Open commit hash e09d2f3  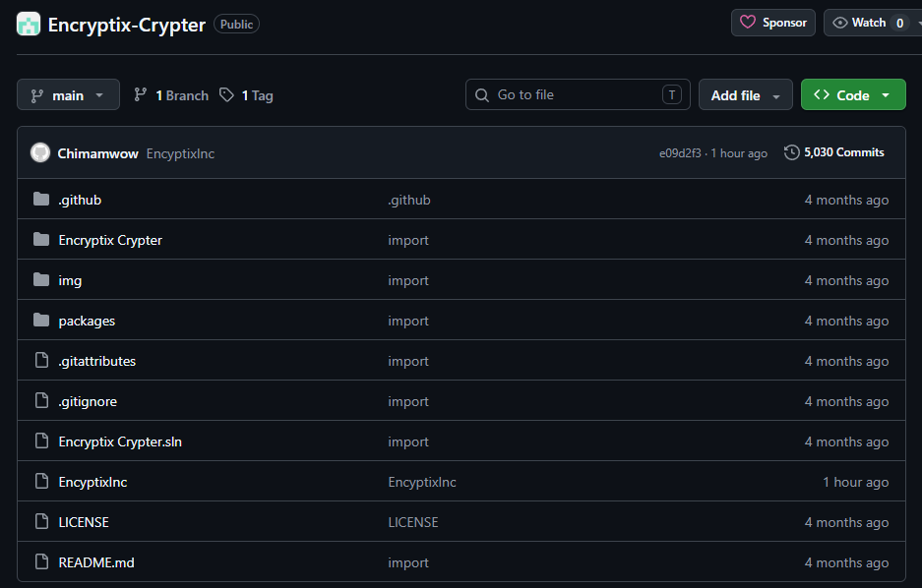click(x=680, y=153)
